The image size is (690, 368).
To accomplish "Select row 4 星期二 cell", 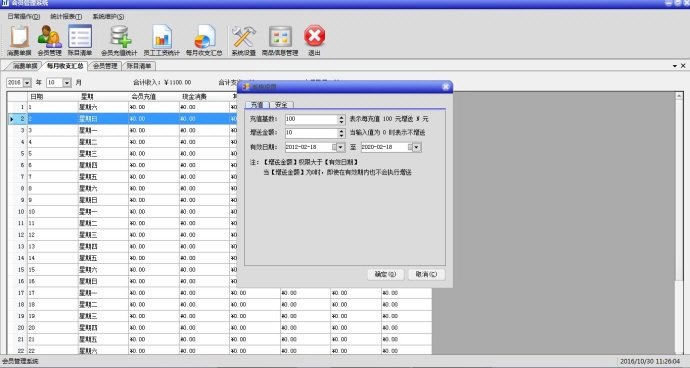I will click(103, 142).
